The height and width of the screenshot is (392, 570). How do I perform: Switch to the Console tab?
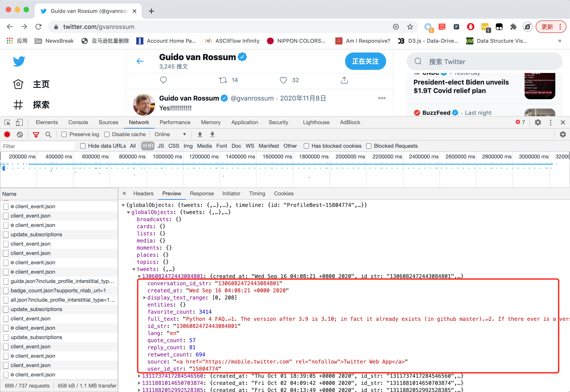(78, 122)
